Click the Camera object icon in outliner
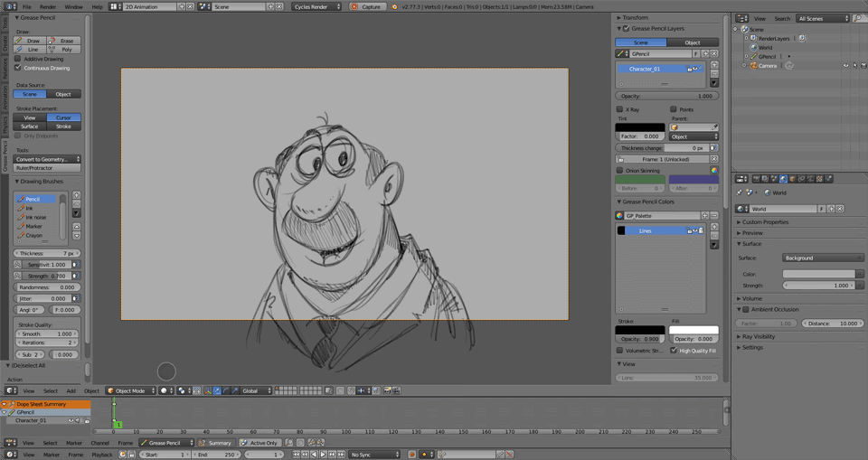 754,66
